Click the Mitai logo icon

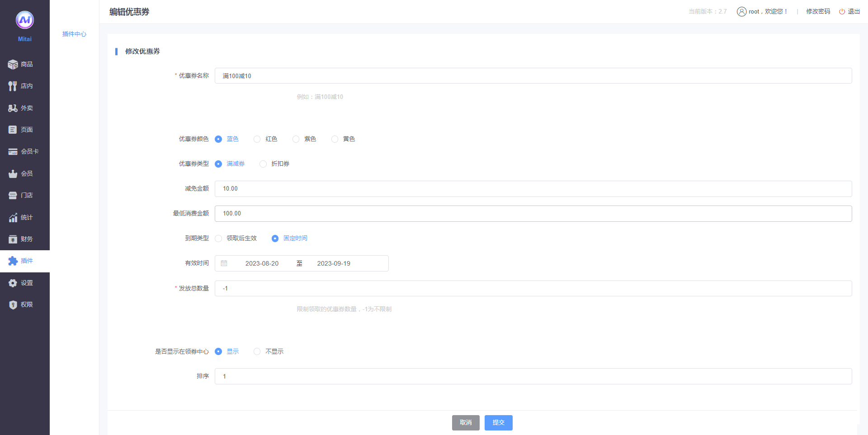click(x=24, y=20)
